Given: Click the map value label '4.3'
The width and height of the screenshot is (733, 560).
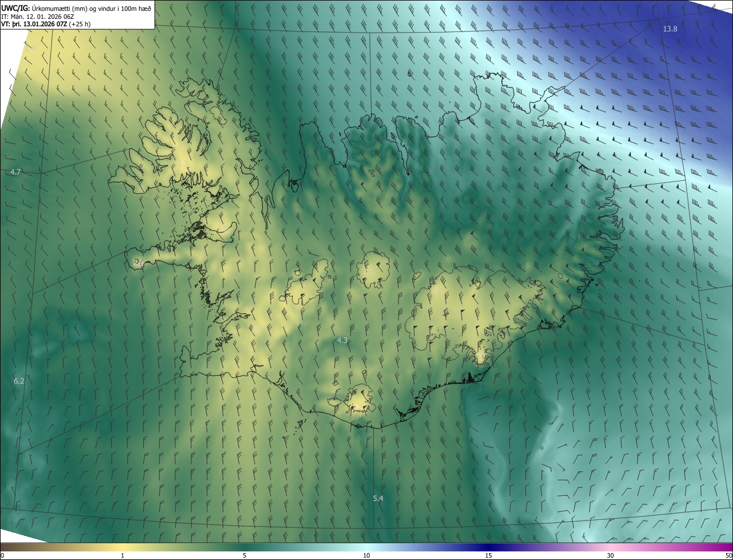Looking at the screenshot, I should pos(342,340).
